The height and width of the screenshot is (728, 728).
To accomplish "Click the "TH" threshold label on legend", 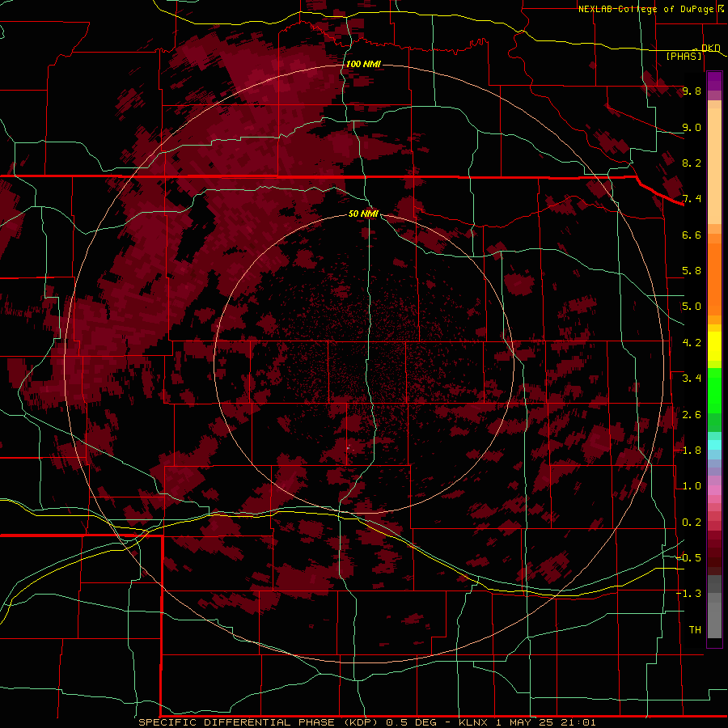I will (695, 630).
